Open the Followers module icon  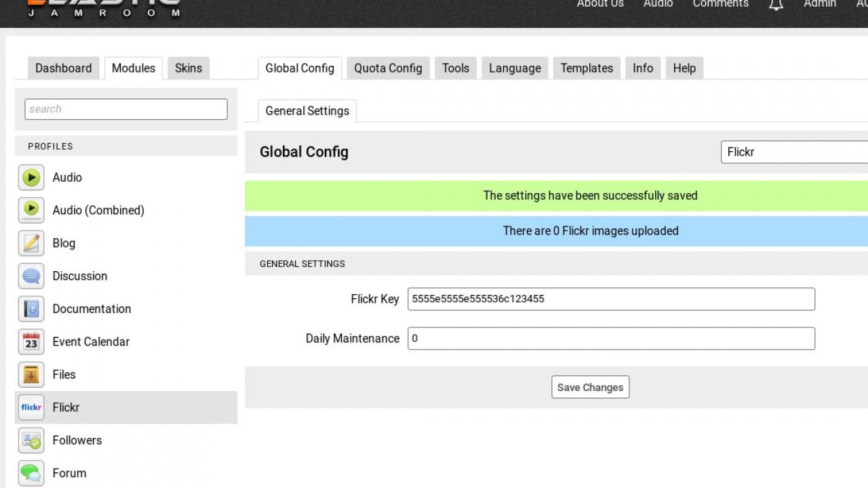point(31,441)
